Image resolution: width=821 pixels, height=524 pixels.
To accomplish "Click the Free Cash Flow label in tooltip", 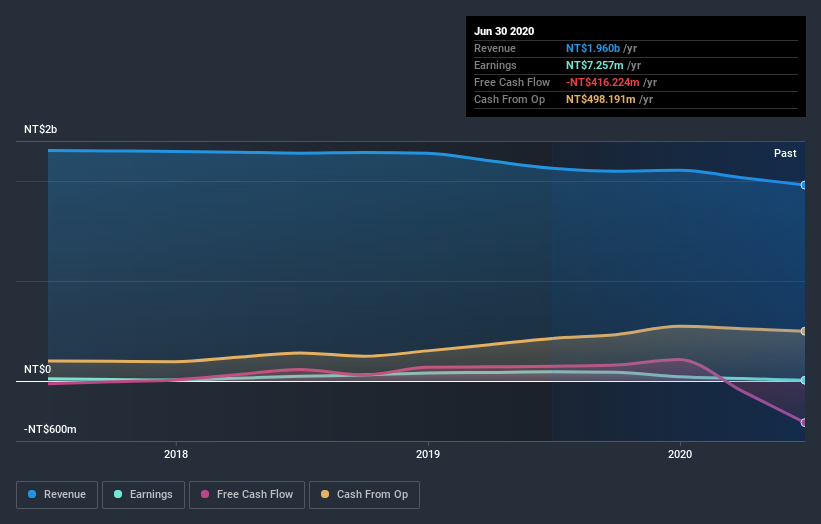I will 512,82.
